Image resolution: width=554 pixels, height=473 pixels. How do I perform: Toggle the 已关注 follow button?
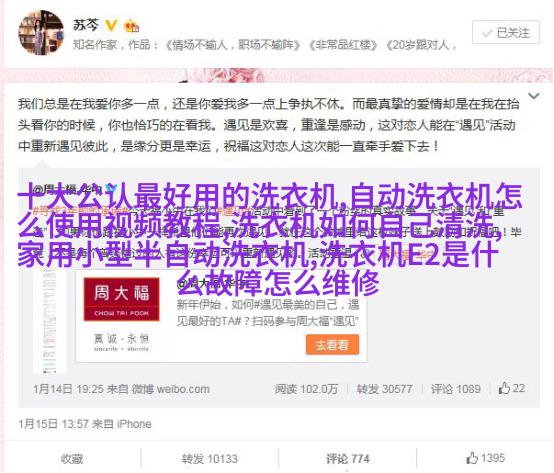point(506,32)
